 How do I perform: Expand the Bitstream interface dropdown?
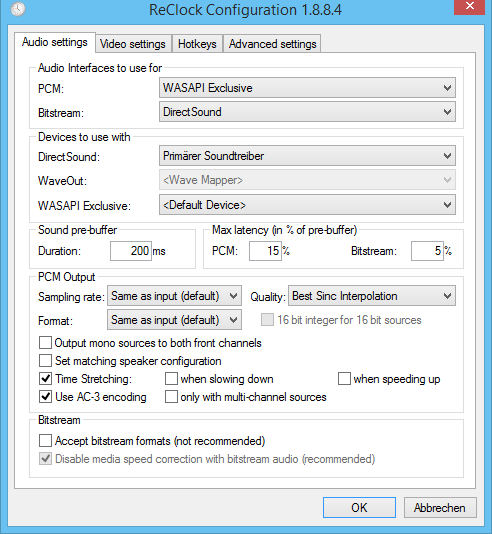pyautogui.click(x=307, y=112)
